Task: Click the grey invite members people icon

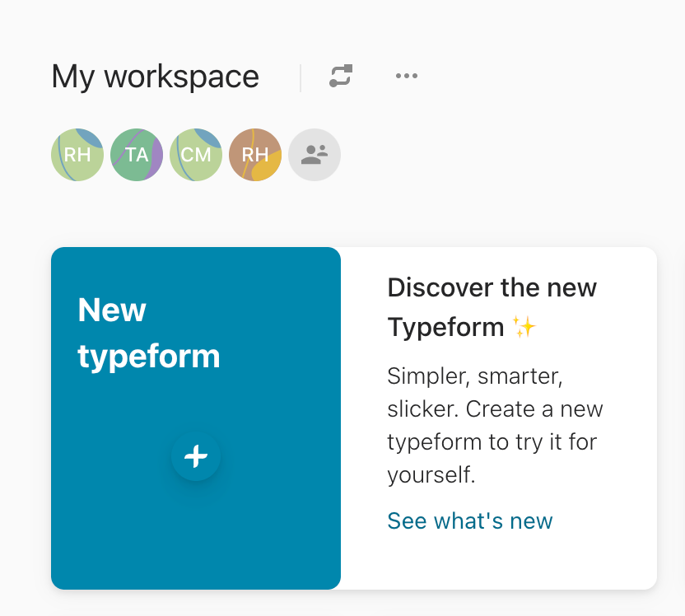Action: 315,155
